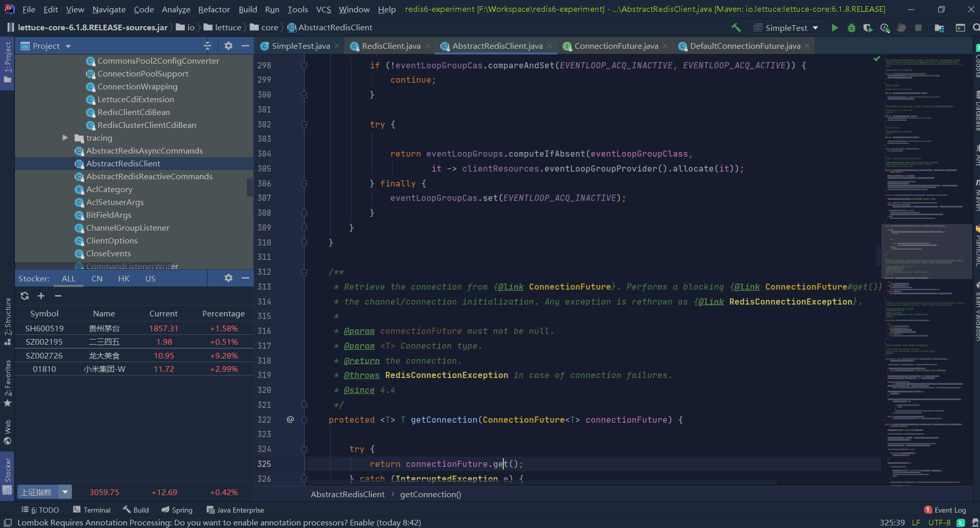Screen dimensions: 980x528
Task: Click the UTF-8 encoding in status bar
Action: pos(939,522)
